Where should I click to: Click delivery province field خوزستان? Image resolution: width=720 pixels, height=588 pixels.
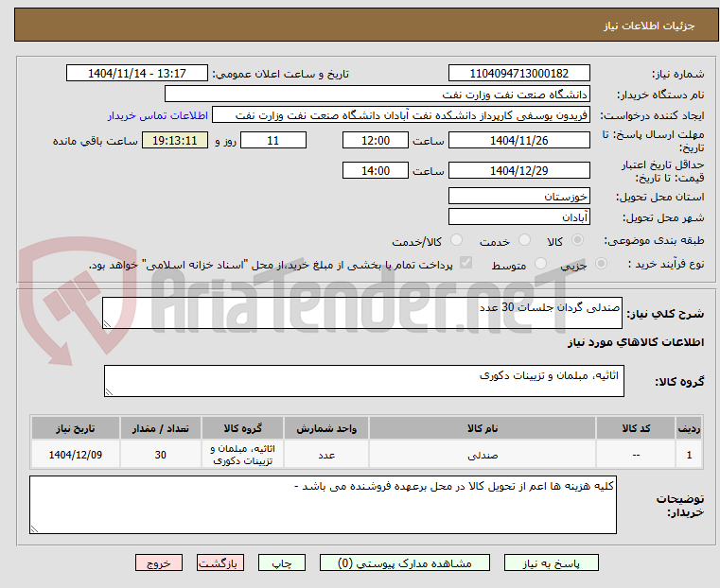tap(519, 196)
